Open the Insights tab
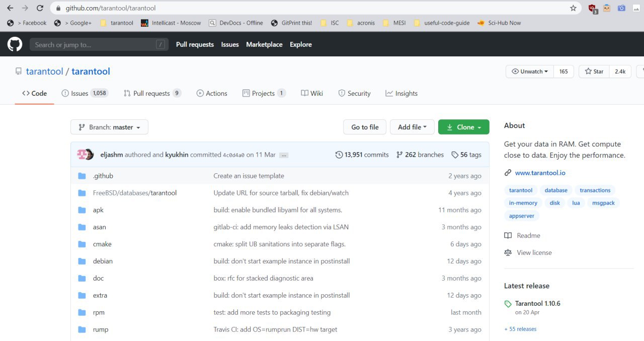 pos(401,93)
